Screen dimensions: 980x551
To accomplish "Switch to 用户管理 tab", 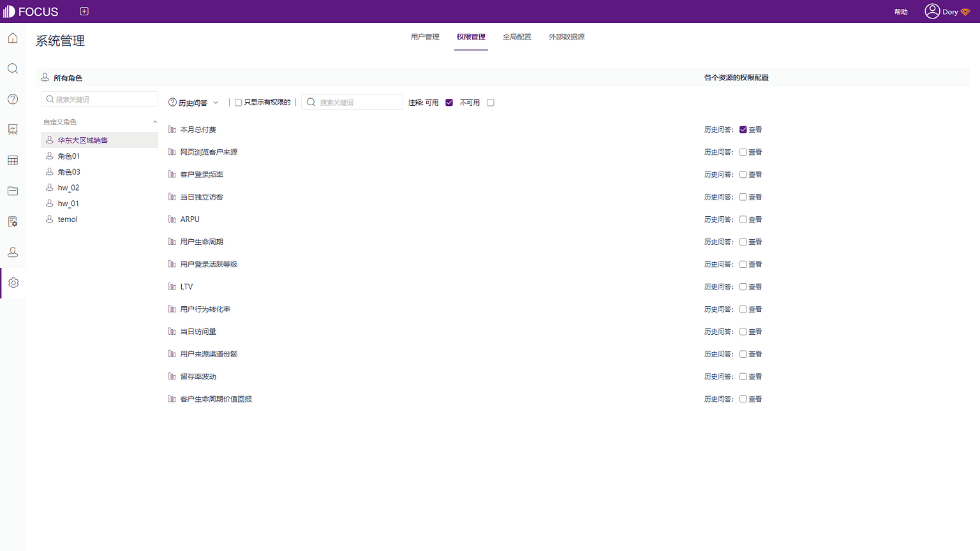I will (425, 37).
